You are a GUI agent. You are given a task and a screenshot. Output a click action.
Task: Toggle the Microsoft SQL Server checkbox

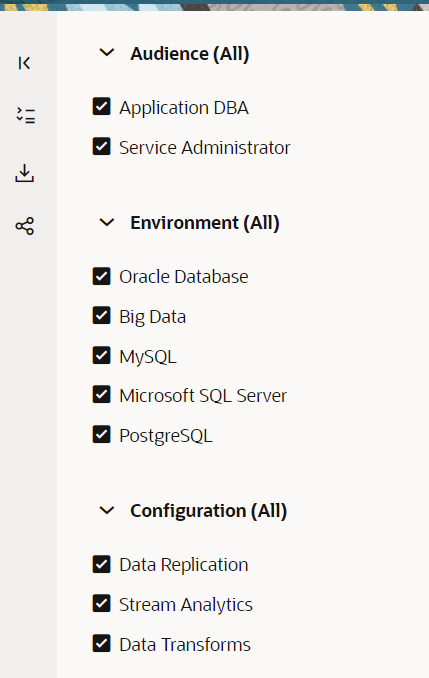click(x=102, y=394)
